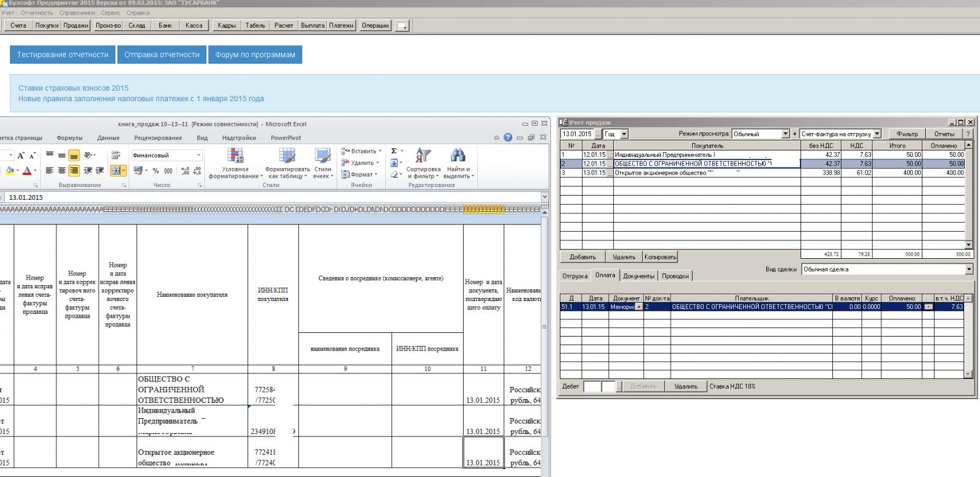Switch to the Проводки tab
Screen dimensions: 980x477
[x=675, y=276]
